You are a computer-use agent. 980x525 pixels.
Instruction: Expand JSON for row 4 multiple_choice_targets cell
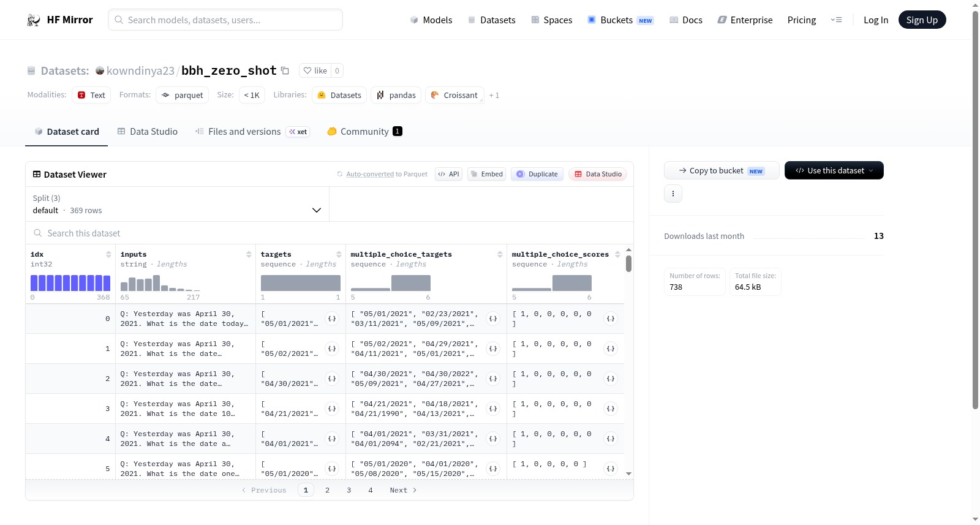493,439
